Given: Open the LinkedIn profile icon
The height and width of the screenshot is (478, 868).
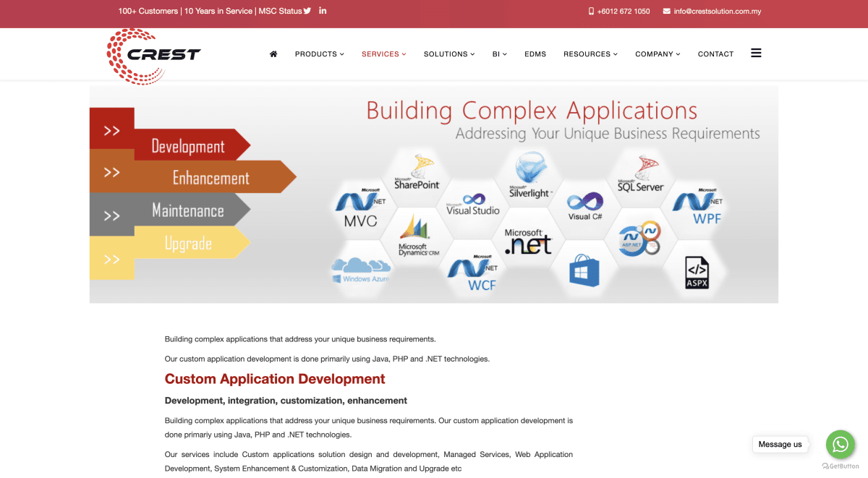Looking at the screenshot, I should (323, 11).
